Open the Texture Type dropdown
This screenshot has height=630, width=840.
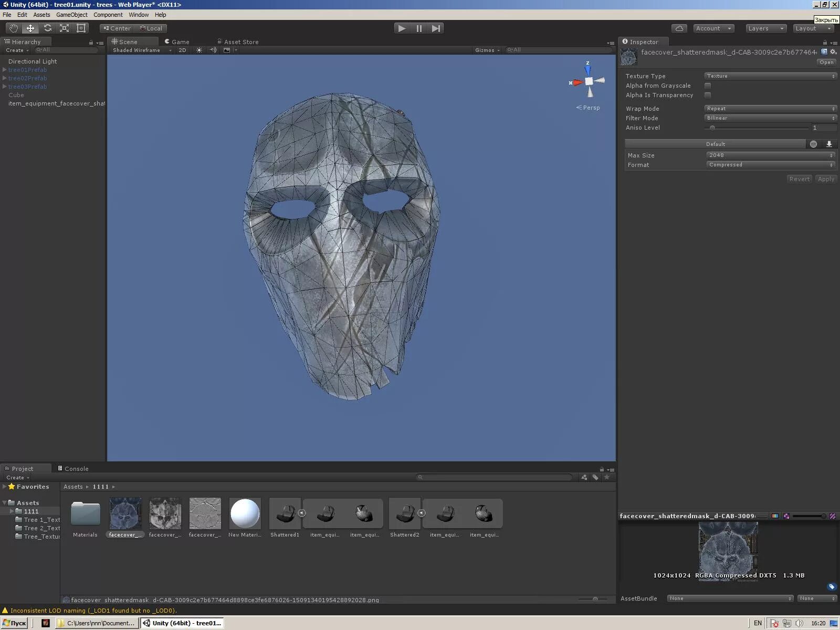(770, 76)
